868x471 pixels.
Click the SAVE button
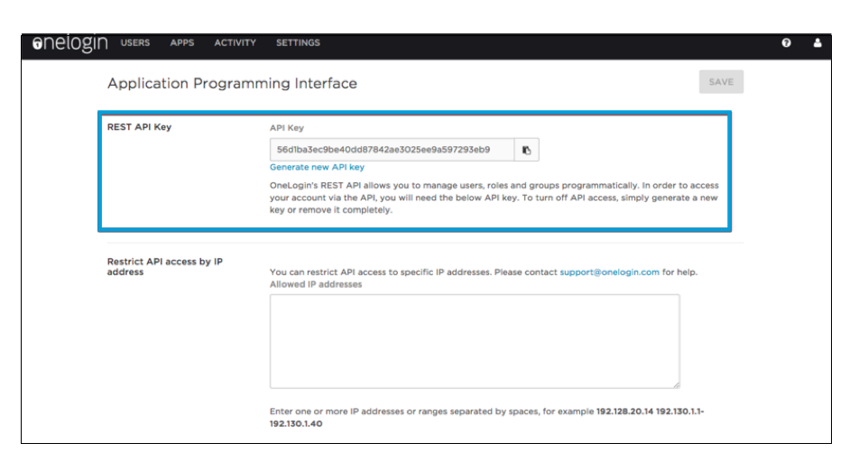click(721, 82)
